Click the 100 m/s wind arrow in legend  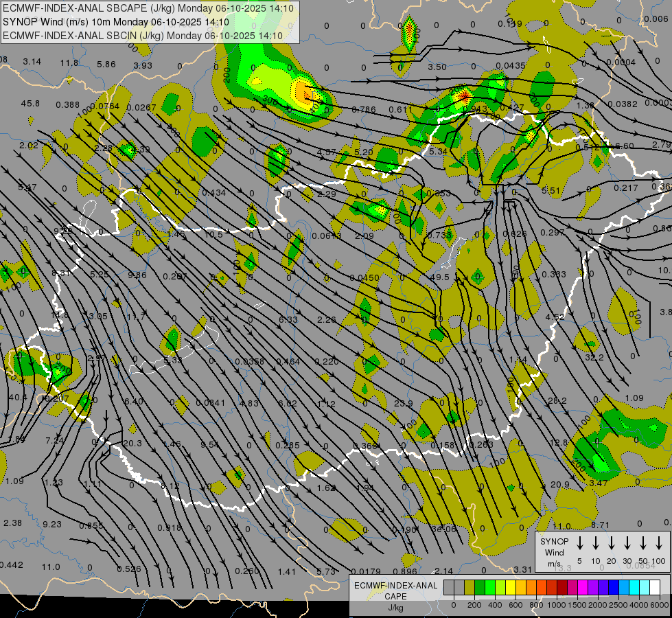[x=659, y=542]
